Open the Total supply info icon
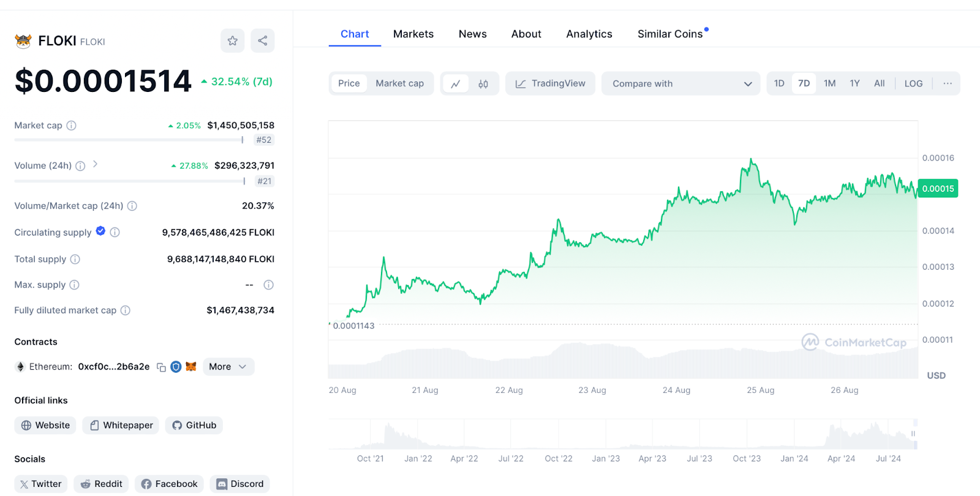 point(75,259)
